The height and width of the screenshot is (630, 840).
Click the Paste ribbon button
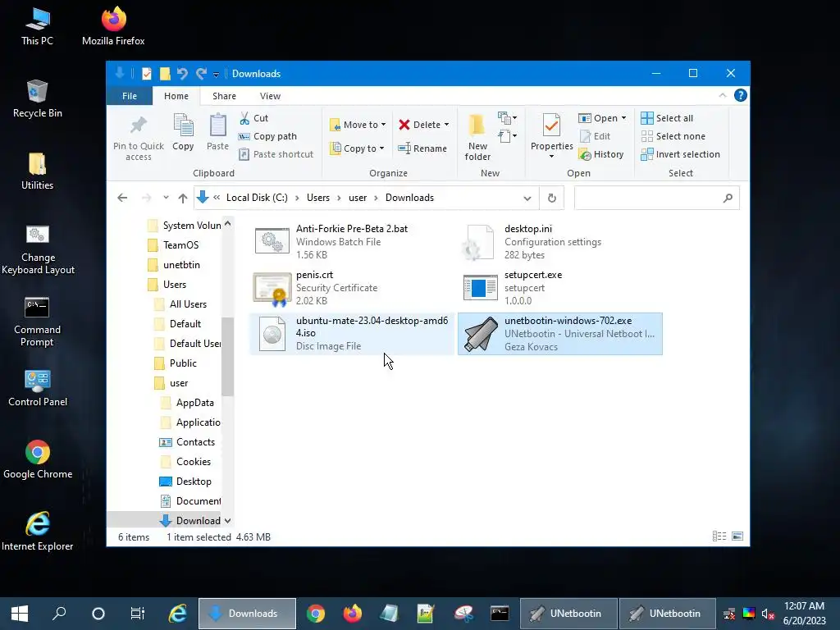point(217,132)
